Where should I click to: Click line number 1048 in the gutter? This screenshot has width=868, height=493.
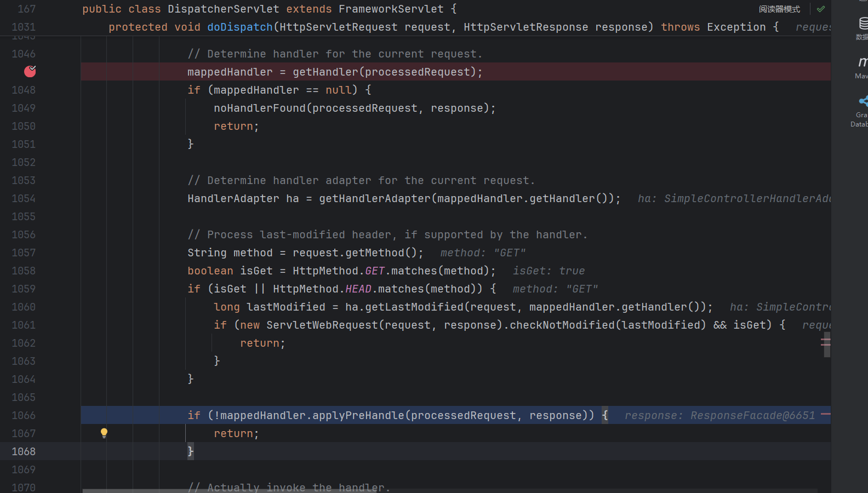pyautogui.click(x=24, y=90)
